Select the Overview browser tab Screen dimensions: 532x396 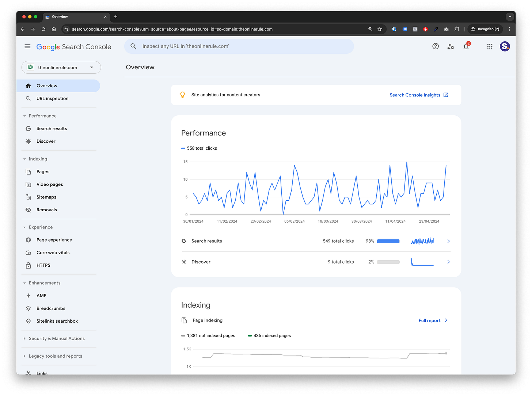pyautogui.click(x=76, y=17)
